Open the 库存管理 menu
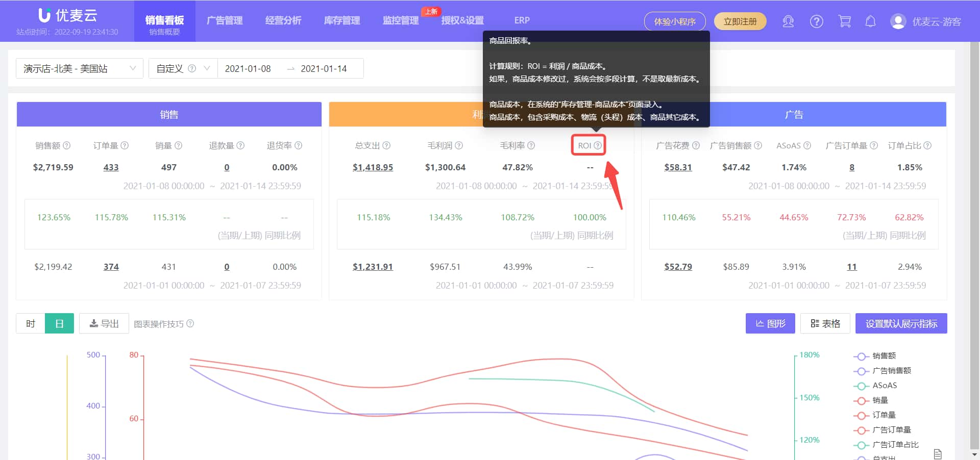Screen dimensions: 980x460 click(342, 20)
